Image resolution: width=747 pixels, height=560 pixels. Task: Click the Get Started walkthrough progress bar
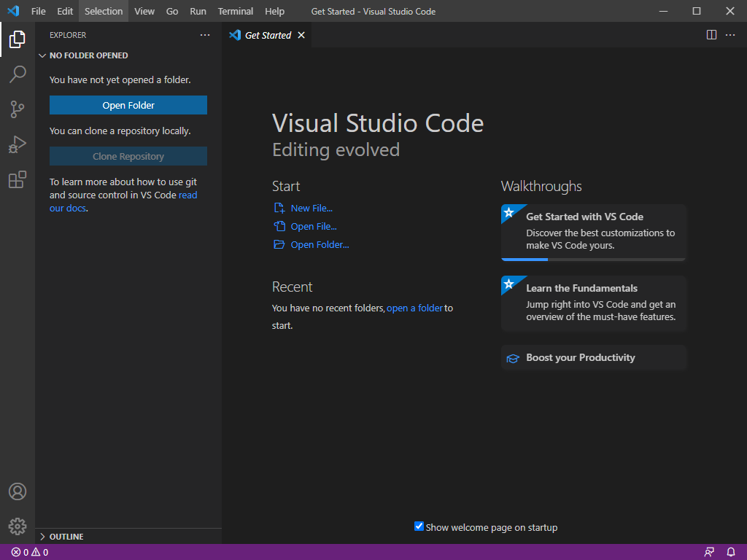coord(593,259)
